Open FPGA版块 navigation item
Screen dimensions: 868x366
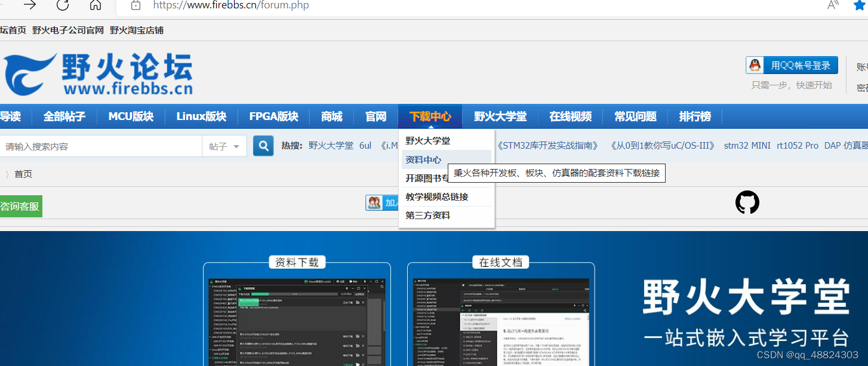pos(274,116)
